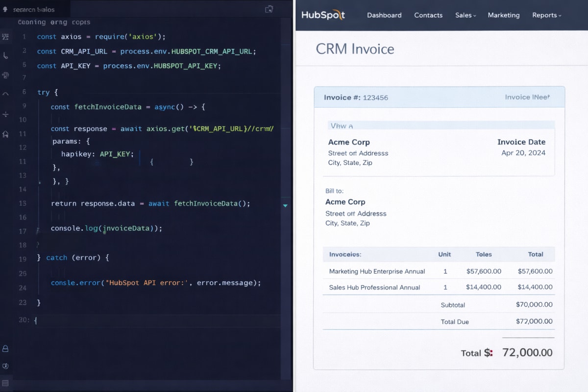This screenshot has width=588, height=392.
Task: Open the hamburger menu icon at sidebar bottom
Action: (x=5, y=384)
